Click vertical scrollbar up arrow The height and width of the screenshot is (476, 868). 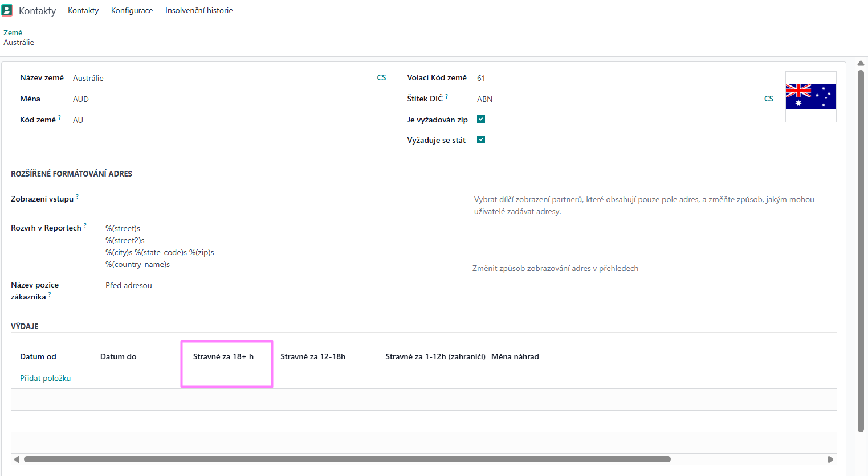(x=861, y=63)
